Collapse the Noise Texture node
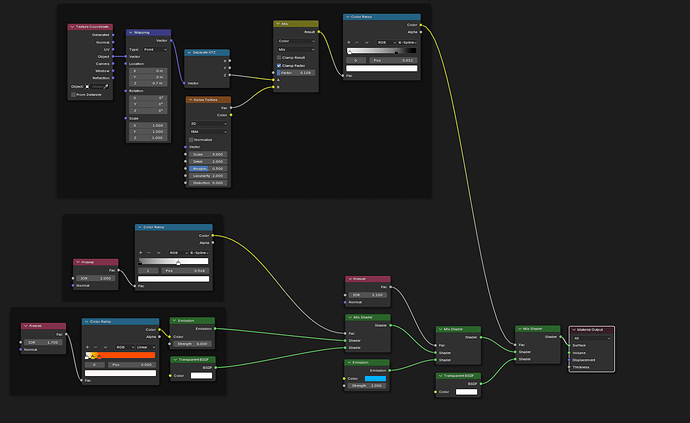 tap(191, 100)
